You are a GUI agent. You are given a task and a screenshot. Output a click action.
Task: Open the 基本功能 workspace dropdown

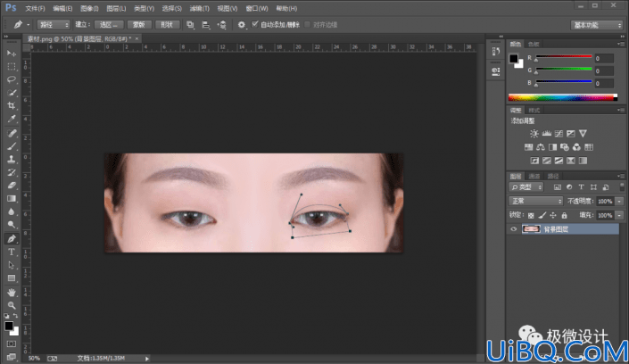[x=597, y=25]
